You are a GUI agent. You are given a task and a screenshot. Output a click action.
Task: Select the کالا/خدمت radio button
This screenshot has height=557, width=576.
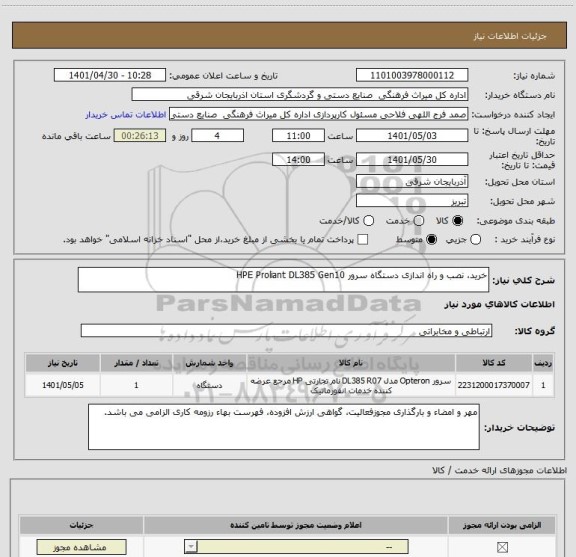tap(368, 221)
